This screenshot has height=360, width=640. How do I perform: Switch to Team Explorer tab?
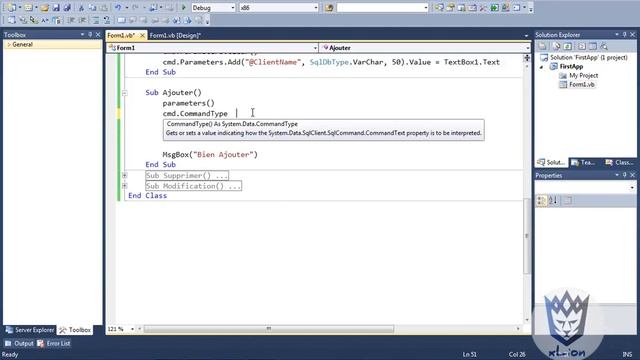tap(583, 162)
